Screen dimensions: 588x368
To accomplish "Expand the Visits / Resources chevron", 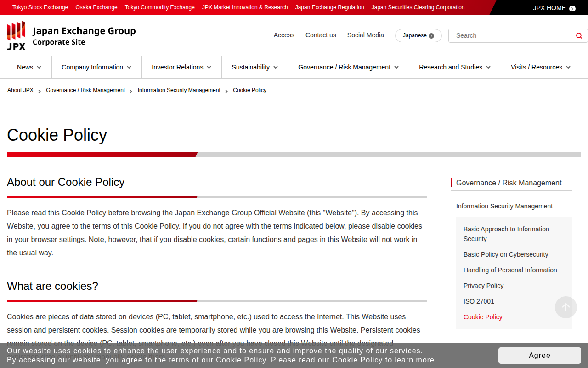I will point(568,67).
